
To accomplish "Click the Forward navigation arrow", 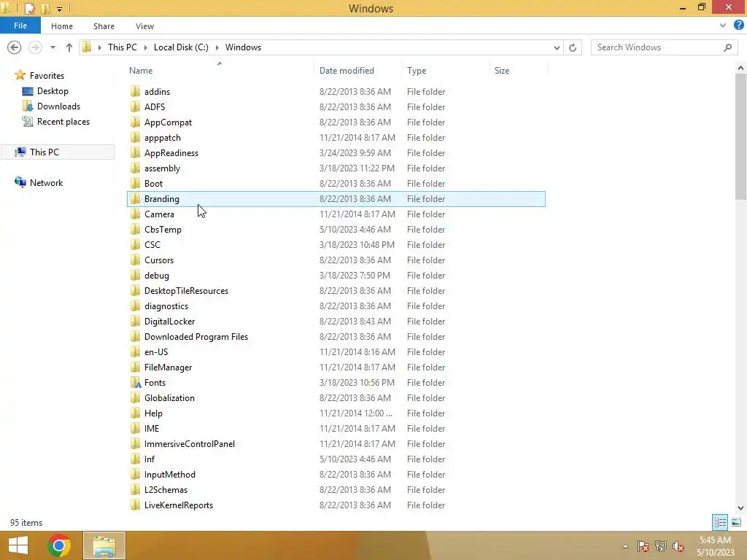I will click(35, 47).
